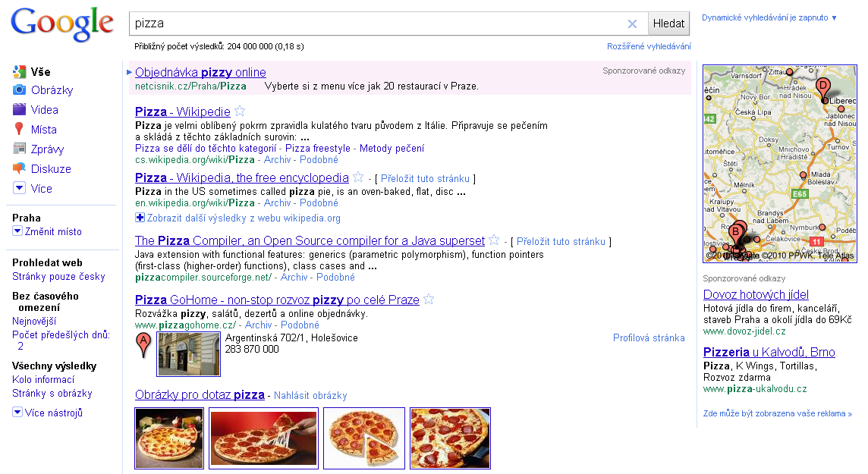Open Rozšířené vyhledávání advanced search
Screen dimensions: 868x474
(x=649, y=46)
